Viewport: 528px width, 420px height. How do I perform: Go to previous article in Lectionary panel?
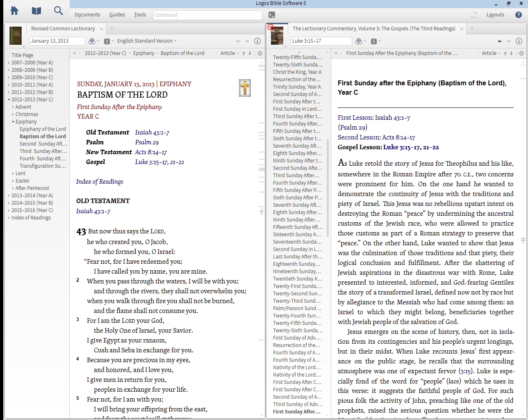tap(244, 53)
